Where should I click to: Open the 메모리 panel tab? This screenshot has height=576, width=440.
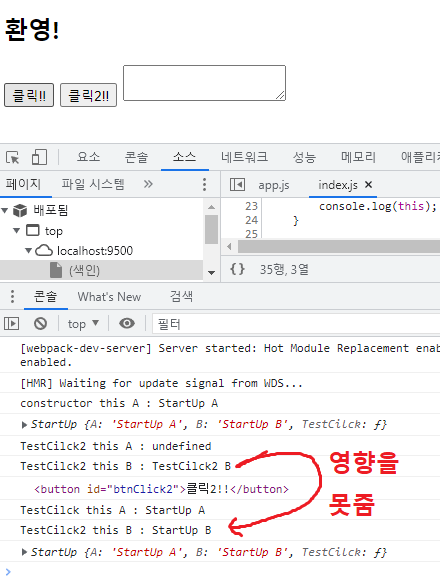point(358,157)
